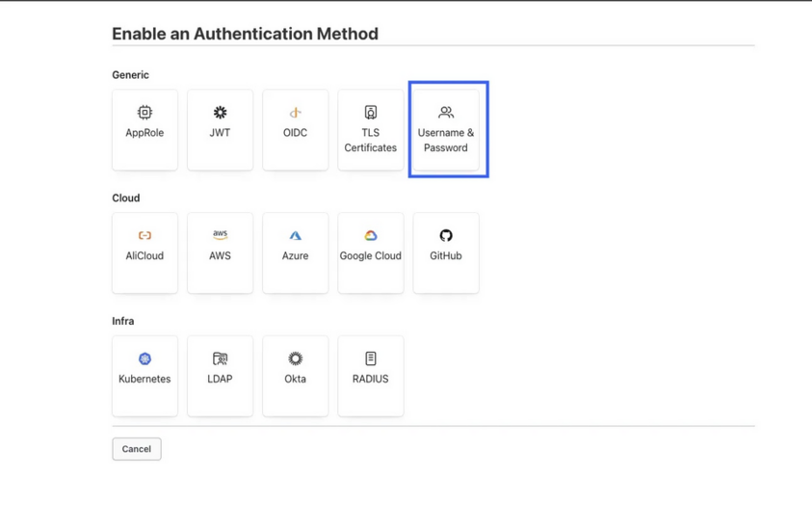Click the LDAP folder-users icon
Screen dimensions: 812x530
point(220,359)
